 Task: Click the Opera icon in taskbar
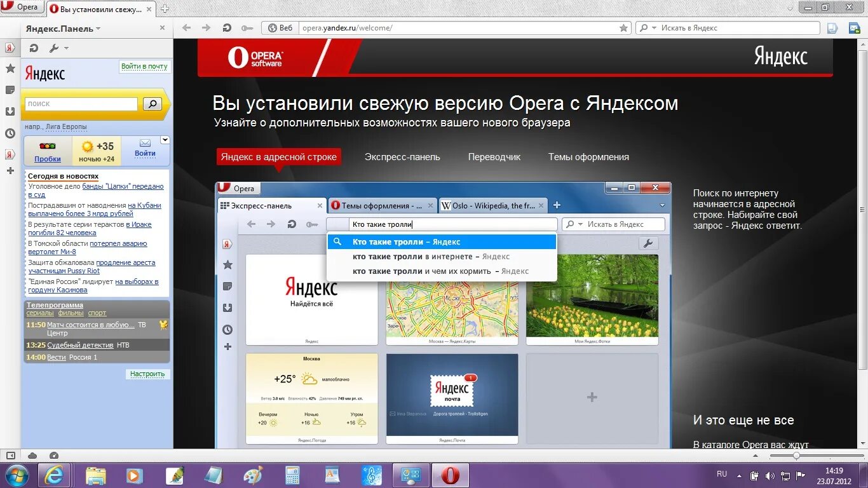coord(451,475)
